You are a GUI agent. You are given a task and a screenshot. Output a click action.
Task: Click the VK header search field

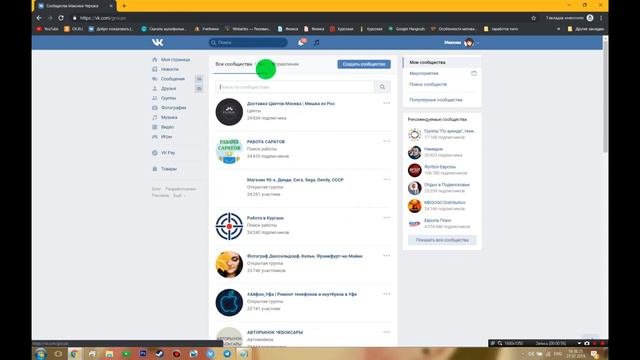[x=248, y=42]
